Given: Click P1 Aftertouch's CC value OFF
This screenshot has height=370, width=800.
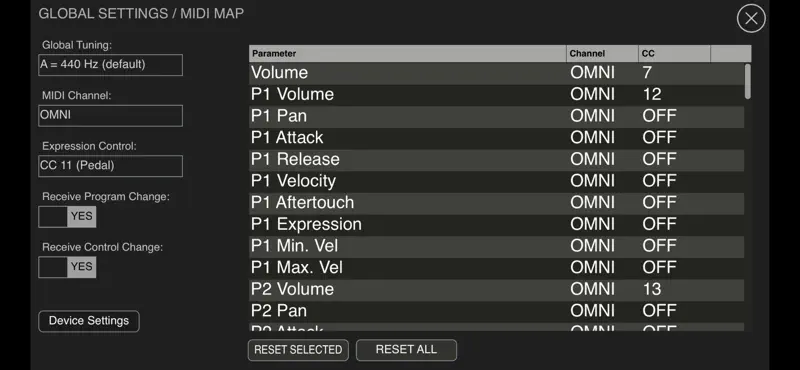Looking at the screenshot, I should 659,203.
